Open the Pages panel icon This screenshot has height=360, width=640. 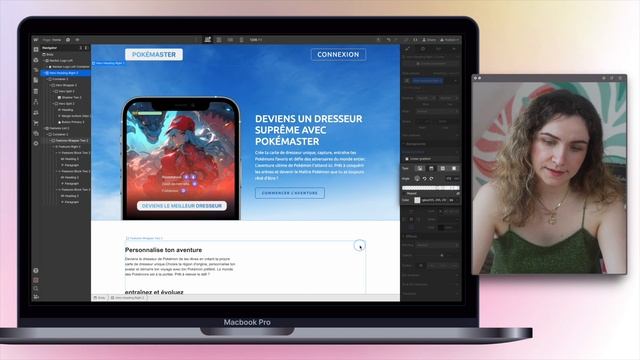pyautogui.click(x=36, y=80)
